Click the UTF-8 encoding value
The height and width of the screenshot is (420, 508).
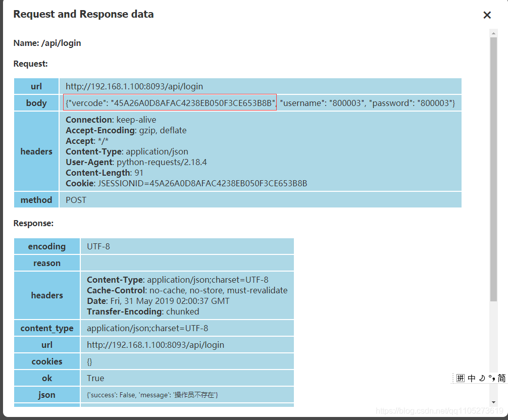(98, 246)
